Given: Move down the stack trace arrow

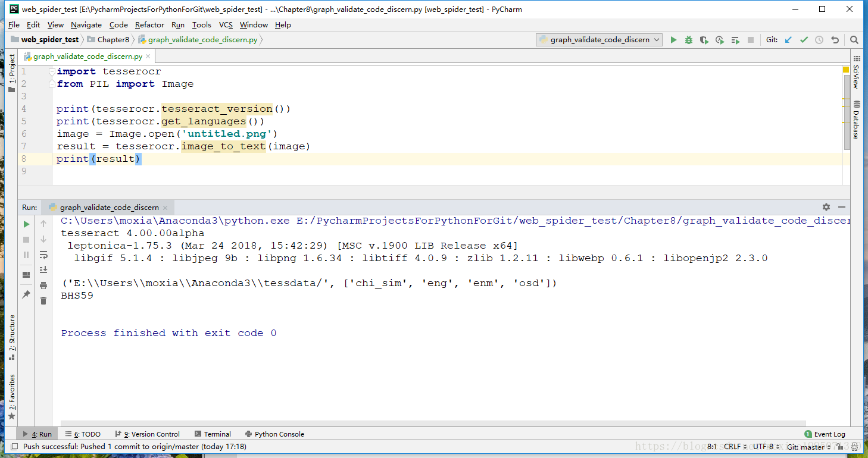Looking at the screenshot, I should 43,239.
